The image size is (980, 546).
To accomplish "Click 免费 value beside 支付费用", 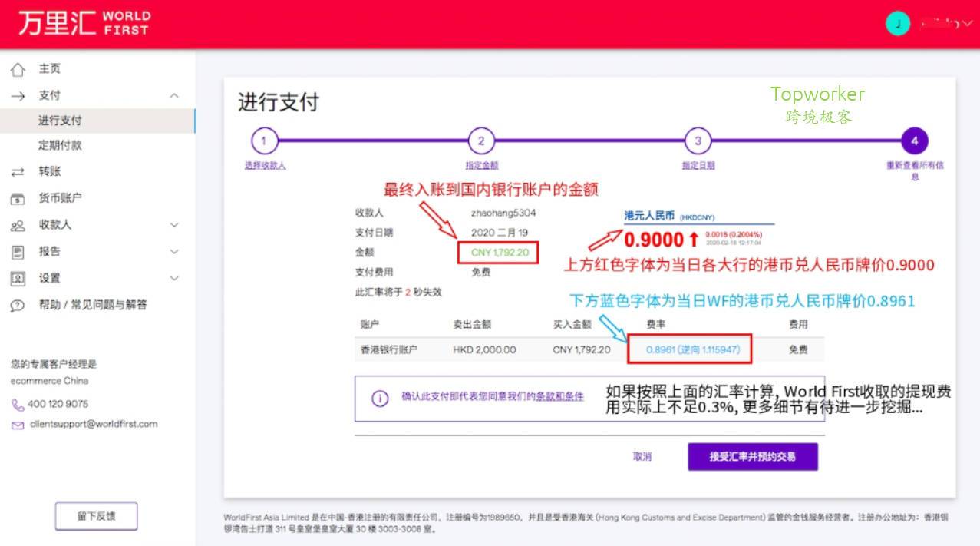I will coord(480,273).
